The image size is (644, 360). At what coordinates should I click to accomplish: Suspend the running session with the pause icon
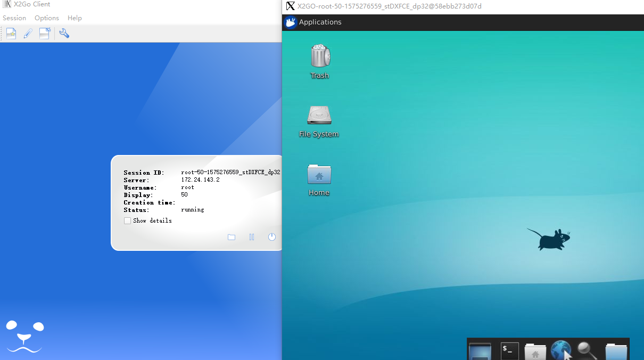click(x=251, y=237)
